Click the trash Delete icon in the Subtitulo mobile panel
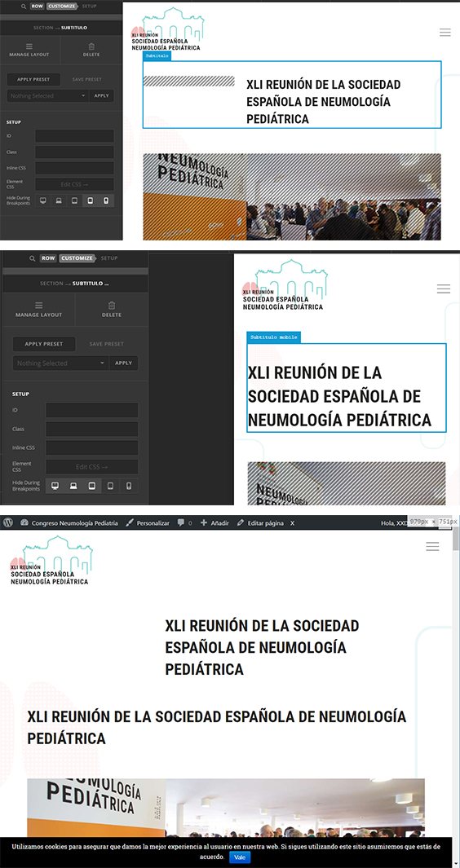460x868 pixels. (112, 305)
